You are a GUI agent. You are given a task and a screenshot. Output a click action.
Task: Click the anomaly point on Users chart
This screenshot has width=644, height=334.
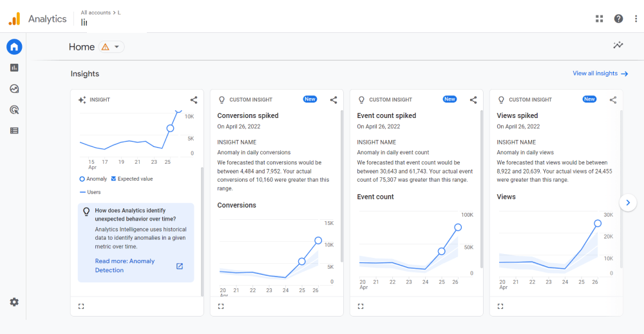tap(170, 128)
